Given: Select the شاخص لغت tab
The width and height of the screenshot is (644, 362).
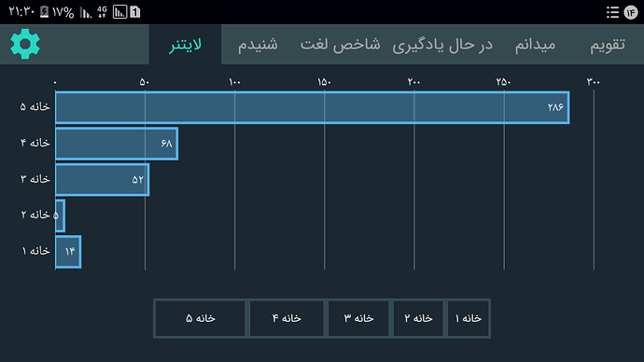Looking at the screenshot, I should 340,45.
